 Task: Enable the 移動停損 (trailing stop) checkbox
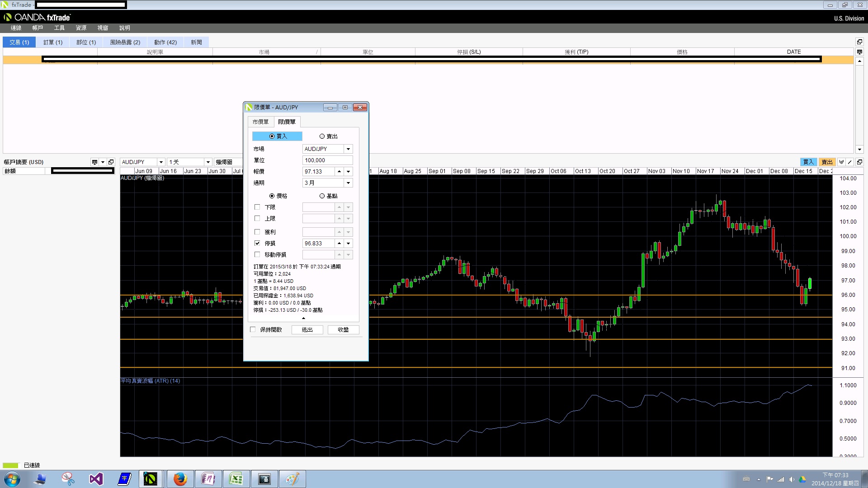click(x=257, y=254)
